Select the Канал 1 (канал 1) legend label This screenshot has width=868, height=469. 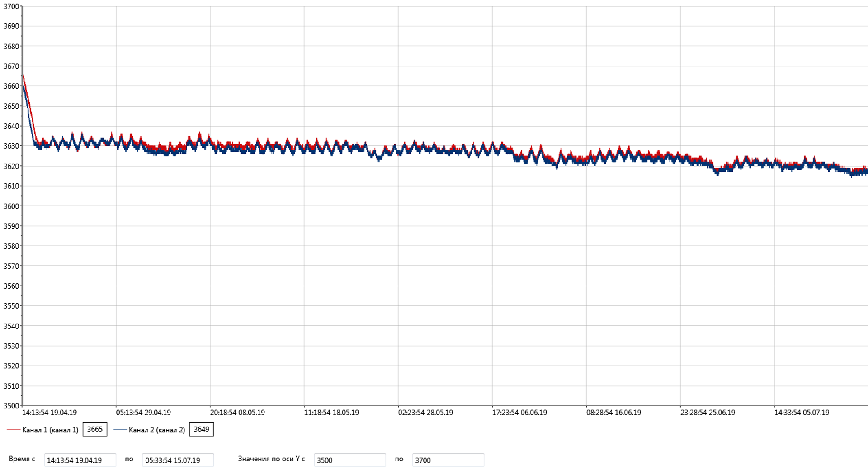(x=50, y=430)
